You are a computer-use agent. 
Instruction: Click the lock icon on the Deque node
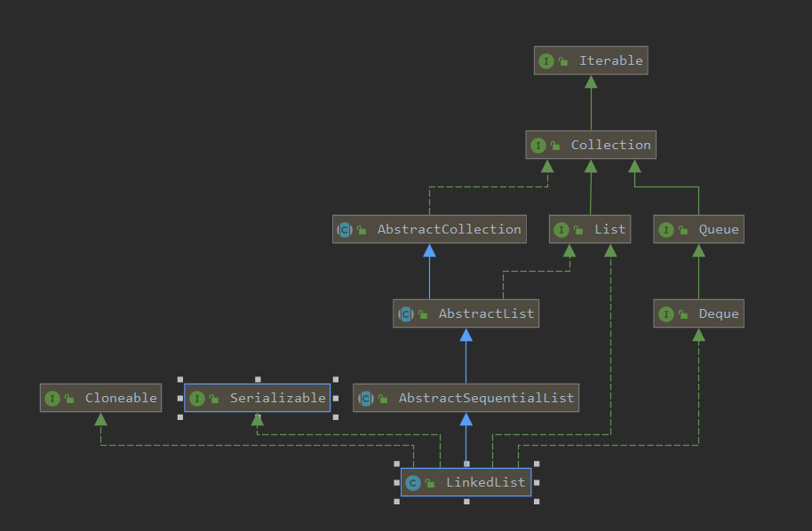tap(683, 314)
